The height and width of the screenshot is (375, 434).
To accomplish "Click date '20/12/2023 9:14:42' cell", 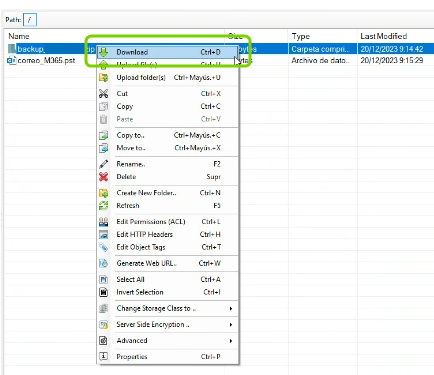I will point(392,49).
